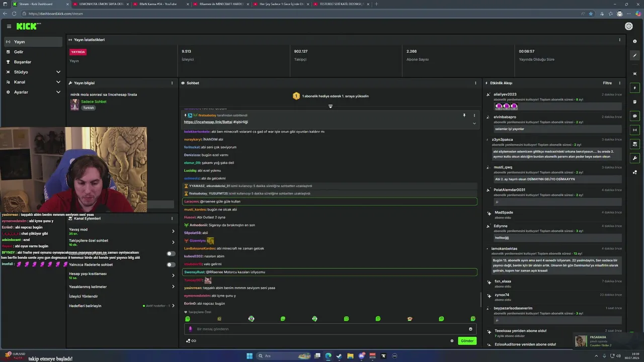Collapse the pinned message chevron
The image size is (644, 362).
point(474,123)
